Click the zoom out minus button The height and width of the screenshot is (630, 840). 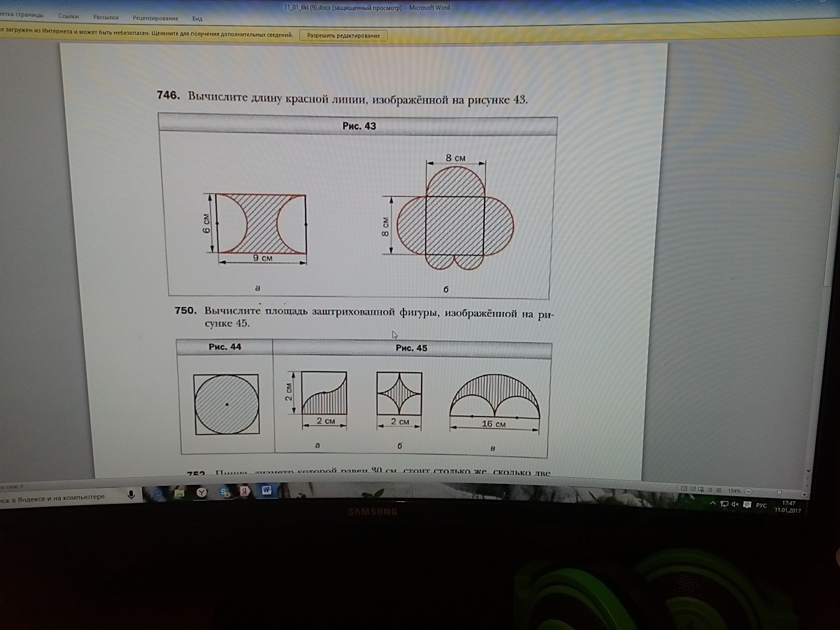tap(749, 492)
